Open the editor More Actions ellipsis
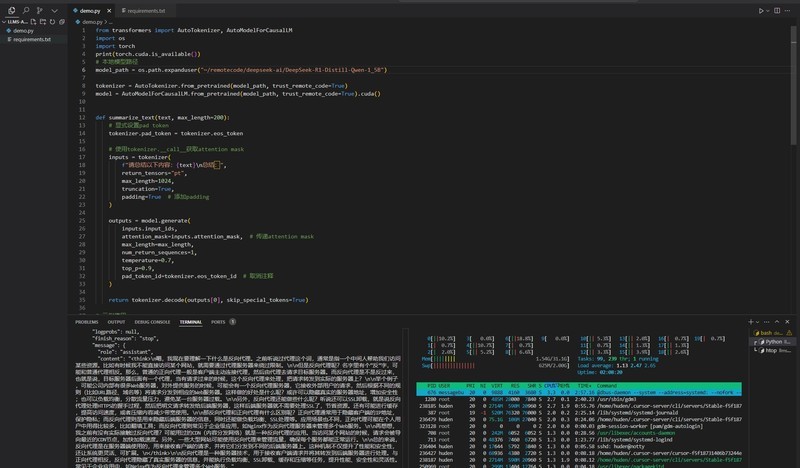 [790, 10]
